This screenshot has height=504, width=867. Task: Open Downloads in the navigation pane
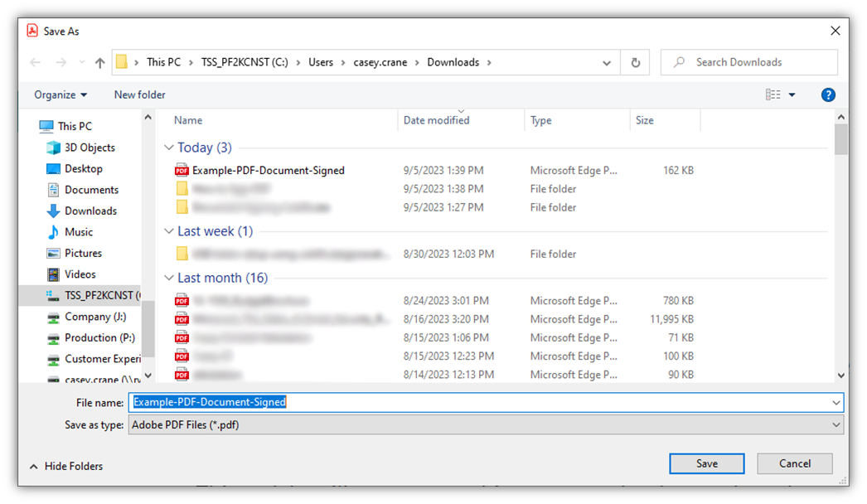[x=90, y=211]
